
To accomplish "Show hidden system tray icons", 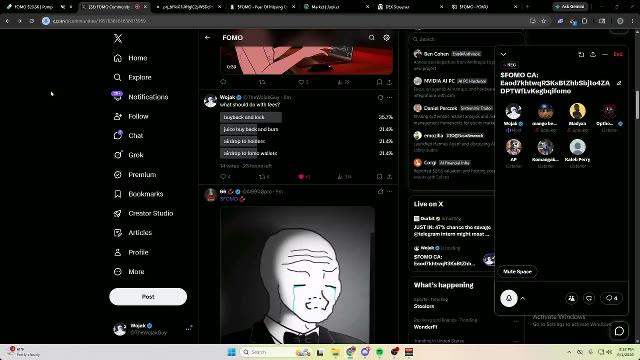I will pyautogui.click(x=569, y=352).
